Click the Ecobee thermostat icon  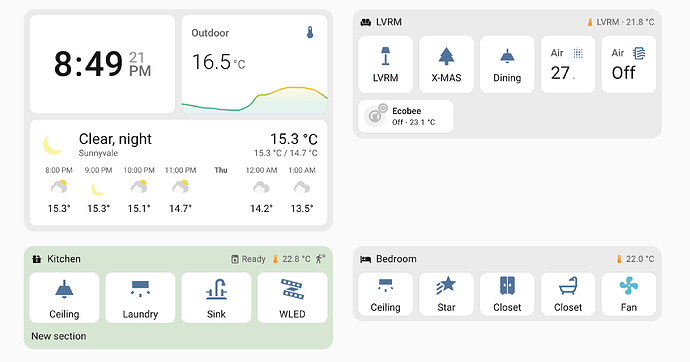[375, 116]
